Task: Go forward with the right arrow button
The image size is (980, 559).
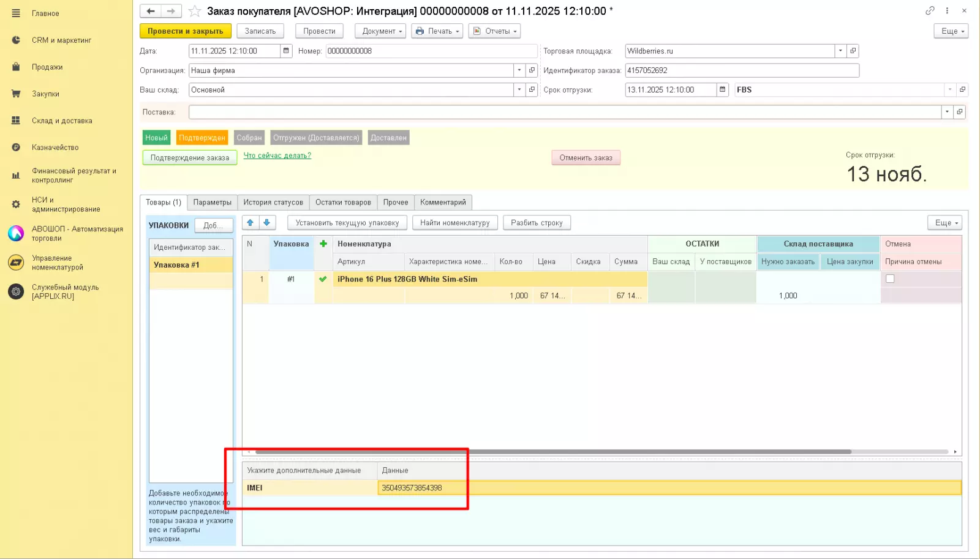Action: (x=171, y=11)
